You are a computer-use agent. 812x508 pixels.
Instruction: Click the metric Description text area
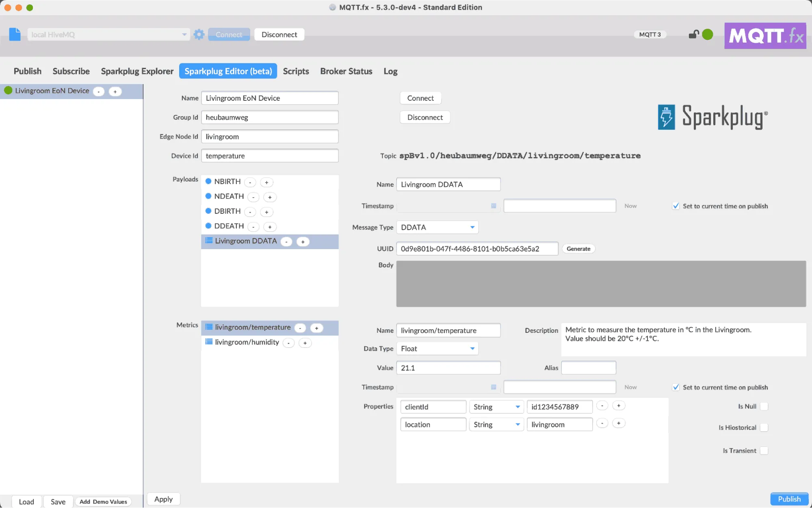[x=683, y=340]
